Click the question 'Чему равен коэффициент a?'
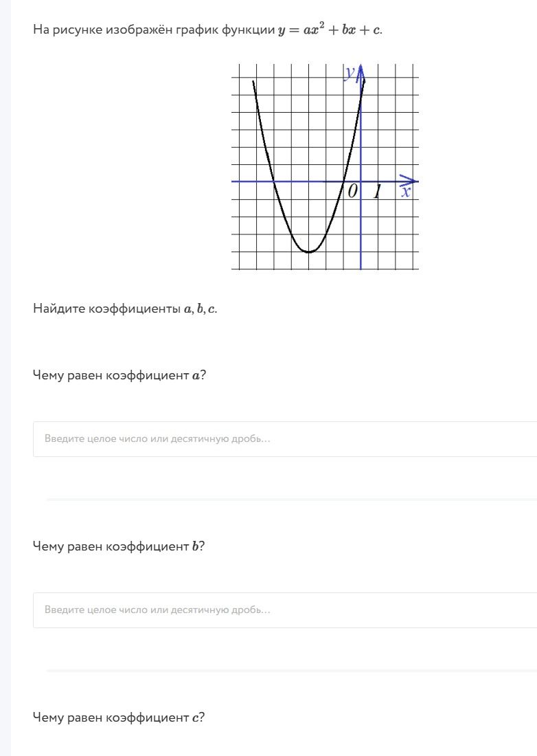 (x=119, y=375)
